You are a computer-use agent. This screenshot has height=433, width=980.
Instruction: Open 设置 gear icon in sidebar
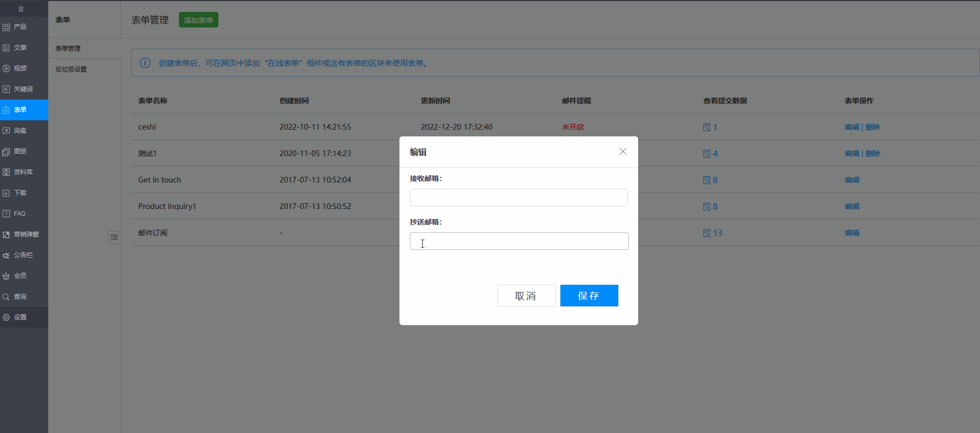pyautogui.click(x=6, y=317)
